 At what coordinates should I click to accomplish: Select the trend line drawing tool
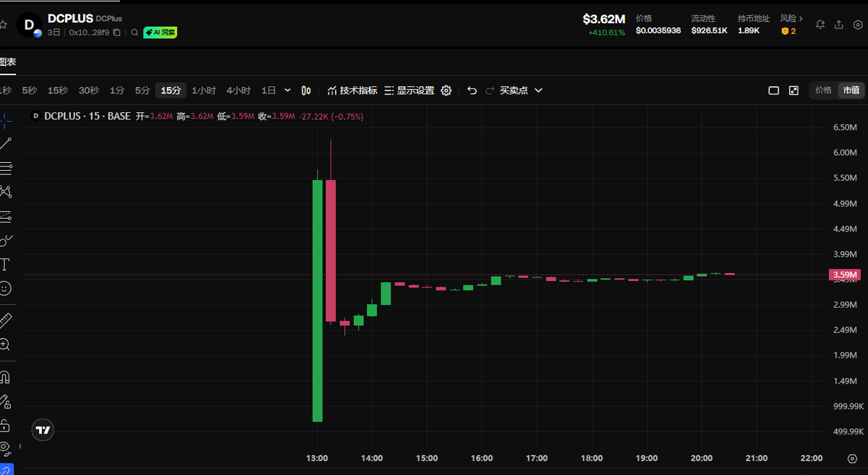[5, 143]
